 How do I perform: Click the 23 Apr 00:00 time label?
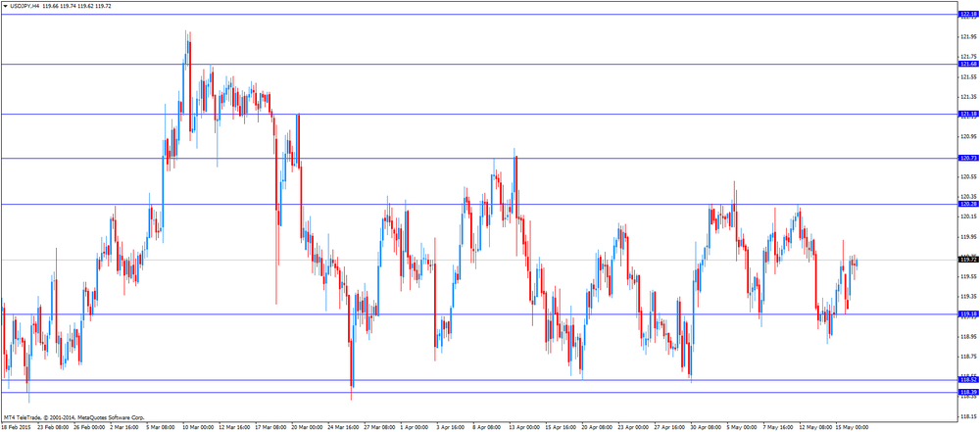click(x=632, y=428)
